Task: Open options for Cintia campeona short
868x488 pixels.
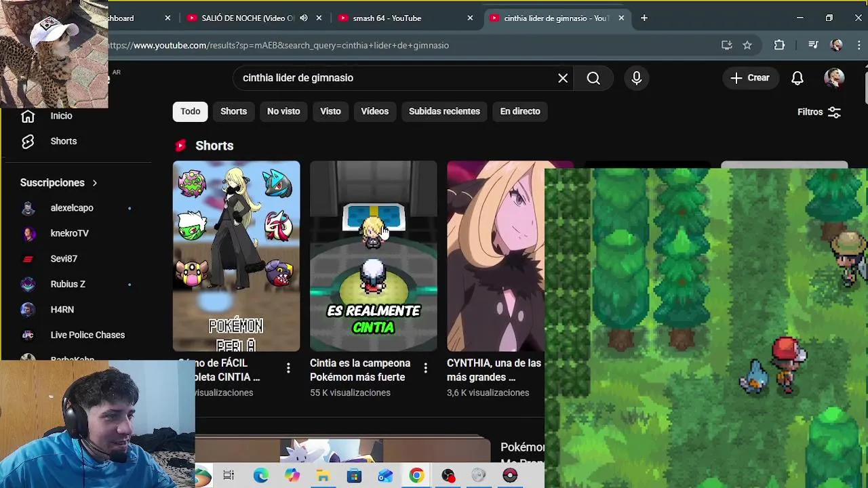Action: [425, 367]
